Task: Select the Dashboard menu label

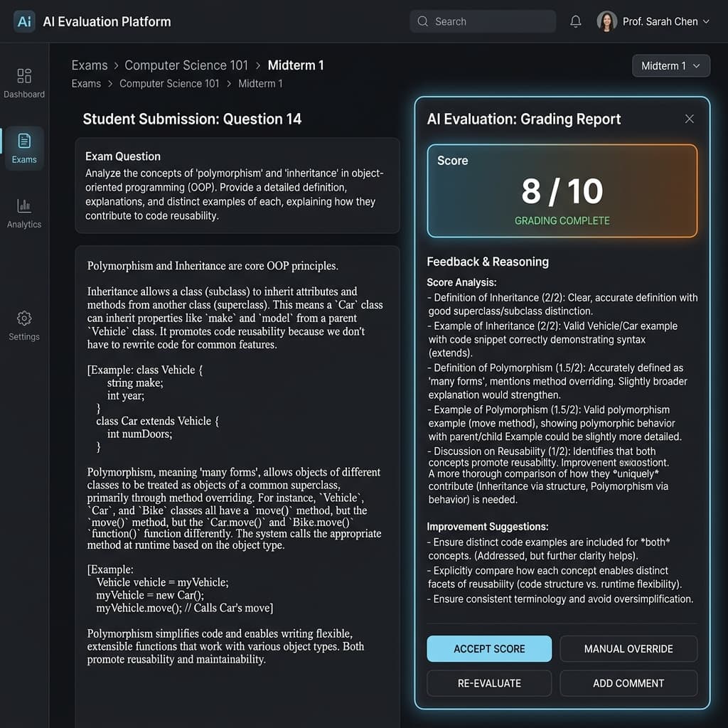Action: pyautogui.click(x=24, y=95)
